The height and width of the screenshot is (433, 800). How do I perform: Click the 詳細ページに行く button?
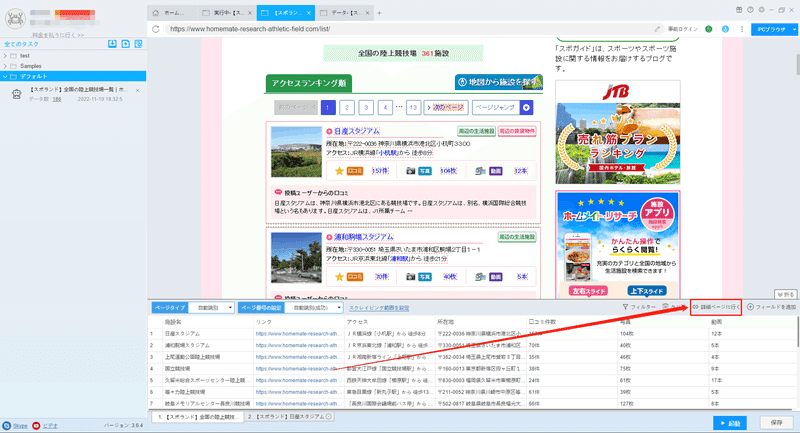(716, 307)
